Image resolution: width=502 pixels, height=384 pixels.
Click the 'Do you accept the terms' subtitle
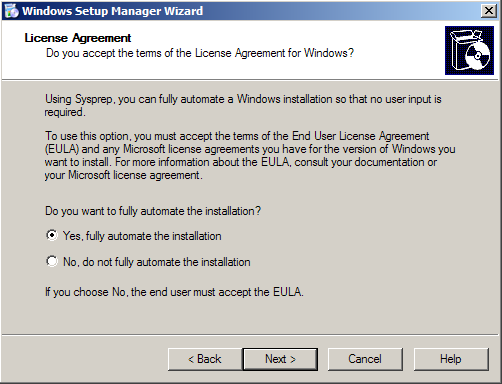pos(200,53)
